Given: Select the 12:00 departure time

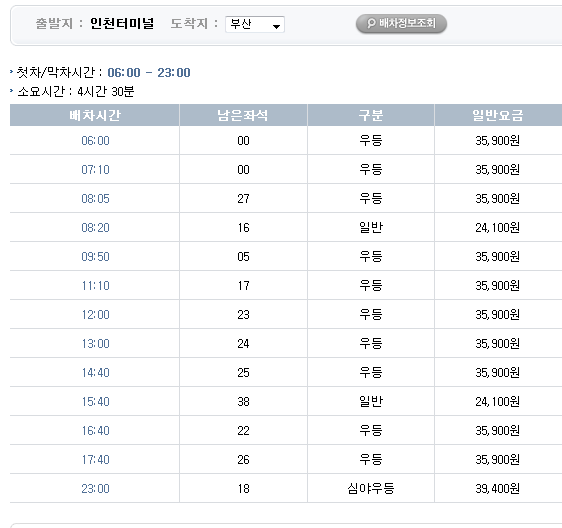Looking at the screenshot, I should pyautogui.click(x=95, y=315).
